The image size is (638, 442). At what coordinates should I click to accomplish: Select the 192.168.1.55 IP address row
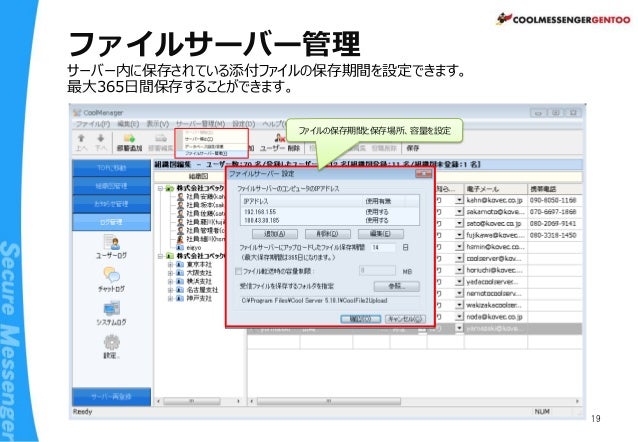pyautogui.click(x=330, y=212)
